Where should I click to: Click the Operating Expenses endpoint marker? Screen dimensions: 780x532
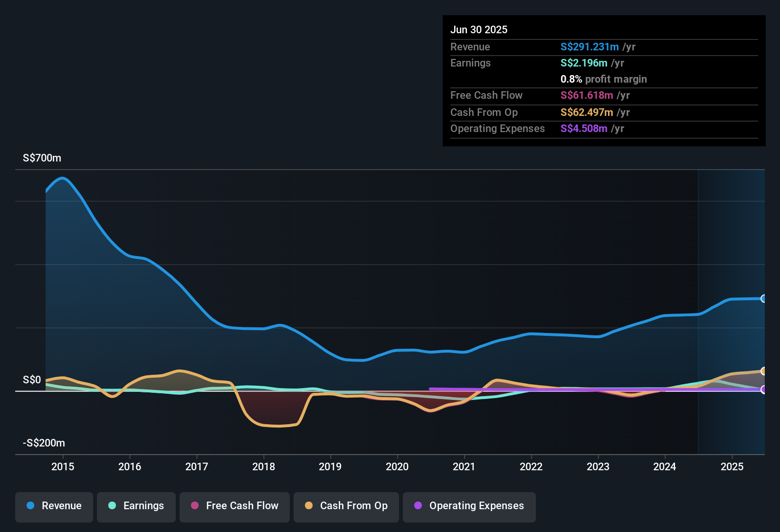764,389
